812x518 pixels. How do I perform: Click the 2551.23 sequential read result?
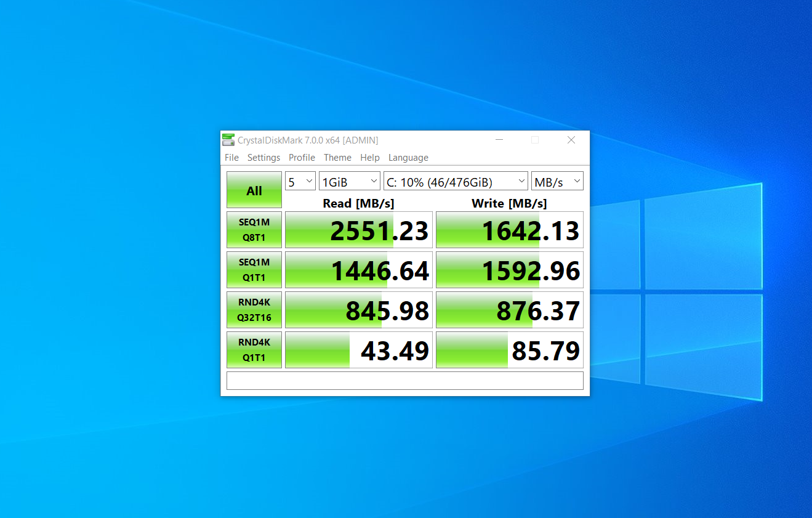[359, 230]
